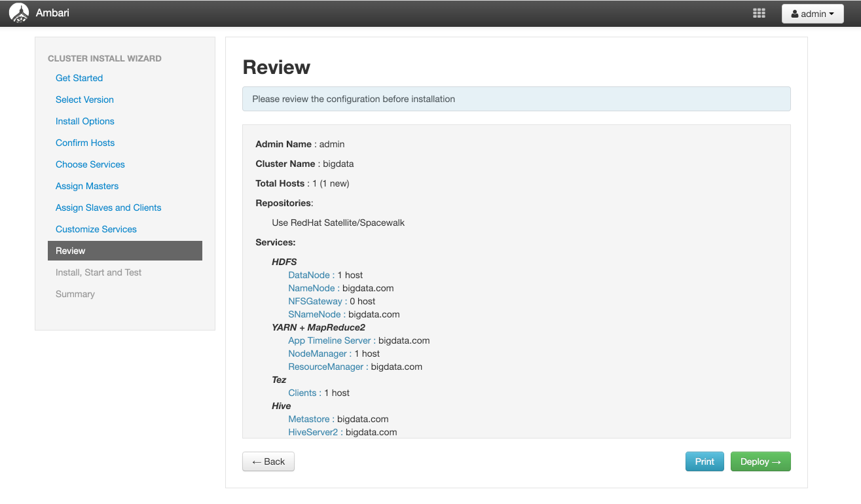This screenshot has height=504, width=861.
Task: Switch to the Select Version step
Action: click(x=84, y=99)
